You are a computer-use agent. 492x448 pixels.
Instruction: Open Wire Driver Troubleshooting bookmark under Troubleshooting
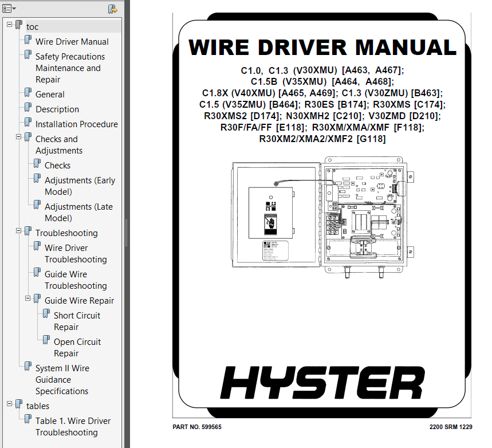coord(76,254)
